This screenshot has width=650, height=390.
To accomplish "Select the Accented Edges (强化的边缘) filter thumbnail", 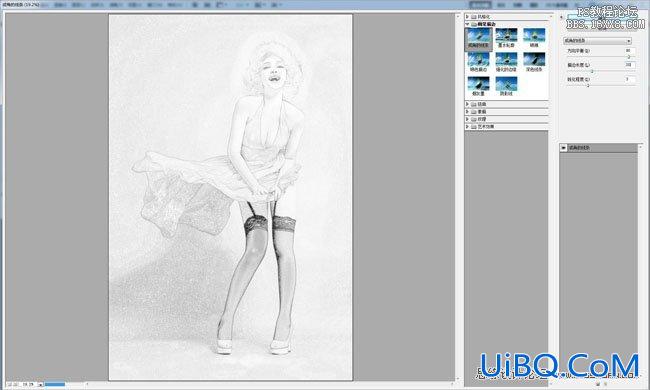I will click(x=506, y=63).
